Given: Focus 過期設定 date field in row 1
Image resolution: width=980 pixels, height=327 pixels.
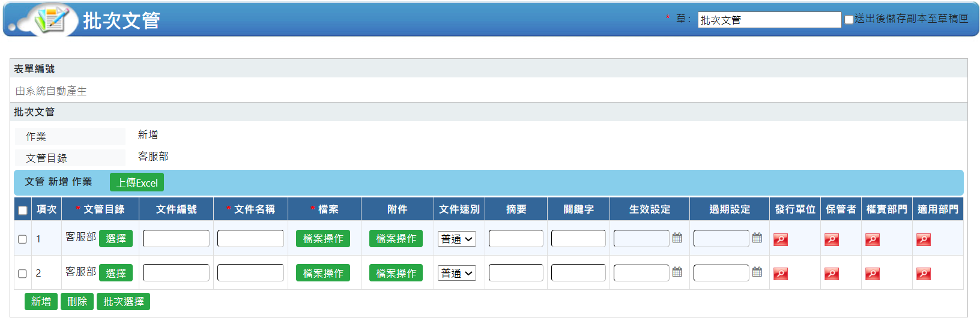Looking at the screenshot, I should coord(721,239).
